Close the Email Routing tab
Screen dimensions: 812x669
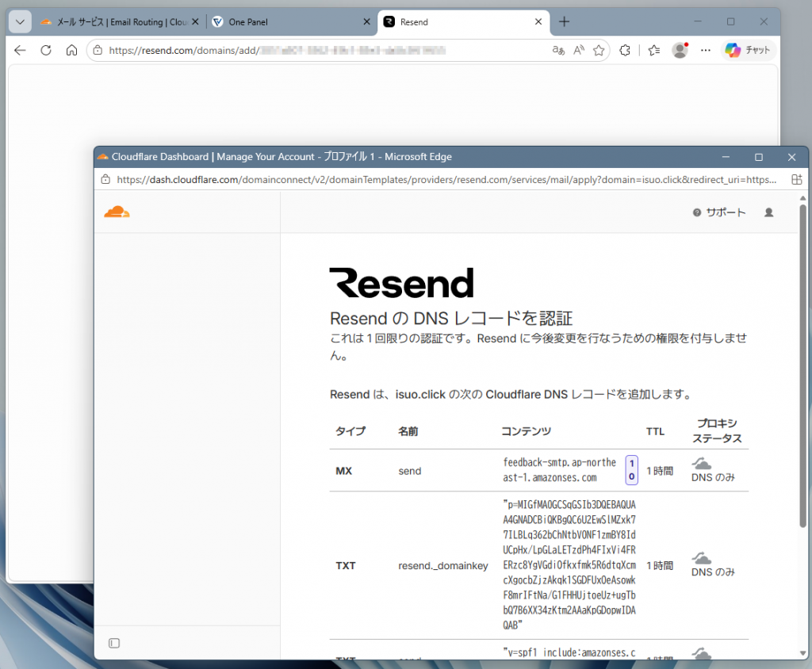coord(195,21)
